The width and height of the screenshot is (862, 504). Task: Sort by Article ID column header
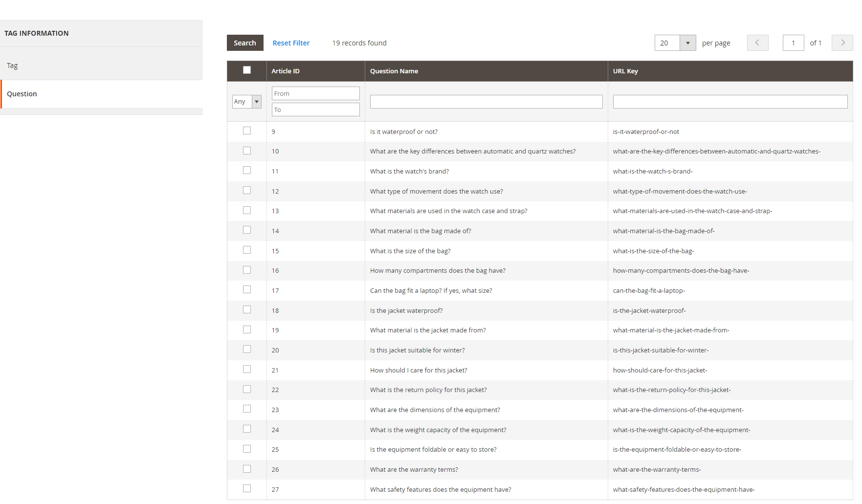pyautogui.click(x=315, y=71)
